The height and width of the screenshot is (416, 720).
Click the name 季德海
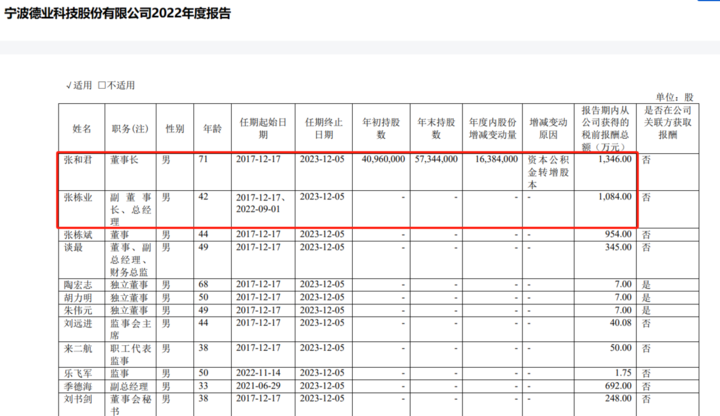pyautogui.click(x=78, y=387)
